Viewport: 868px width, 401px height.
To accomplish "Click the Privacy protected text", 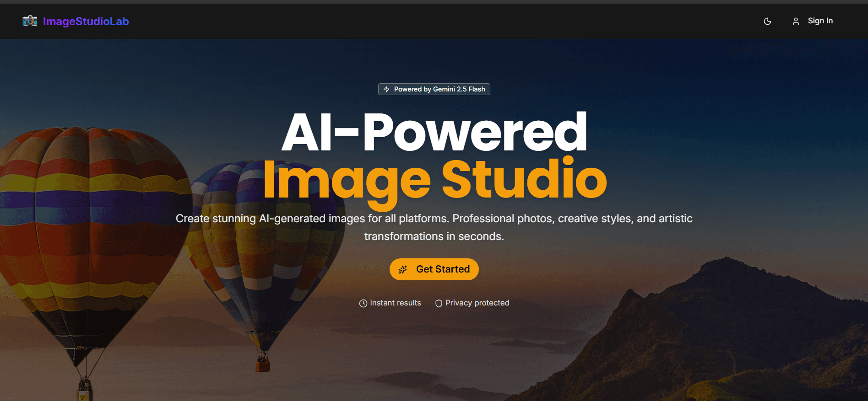I will point(477,303).
